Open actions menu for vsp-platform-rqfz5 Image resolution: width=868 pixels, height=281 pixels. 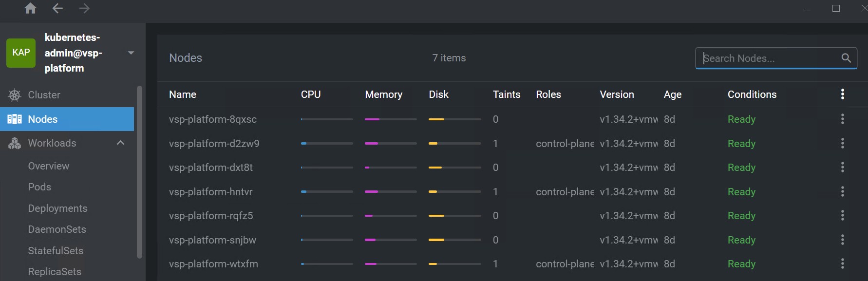click(842, 215)
